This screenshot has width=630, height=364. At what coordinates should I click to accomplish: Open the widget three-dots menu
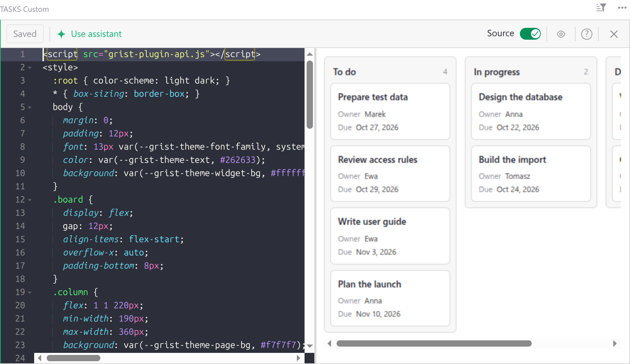coord(622,8)
